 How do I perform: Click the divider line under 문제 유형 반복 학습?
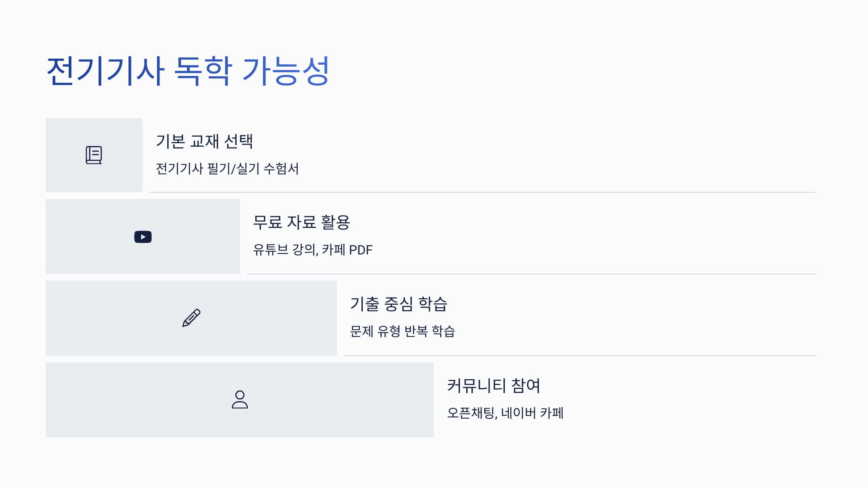click(580, 356)
